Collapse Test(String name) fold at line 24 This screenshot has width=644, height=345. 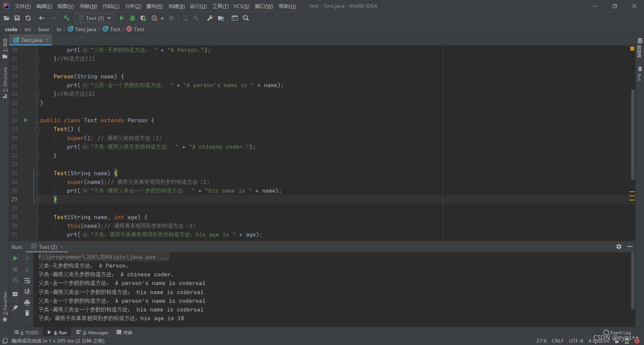(38, 173)
